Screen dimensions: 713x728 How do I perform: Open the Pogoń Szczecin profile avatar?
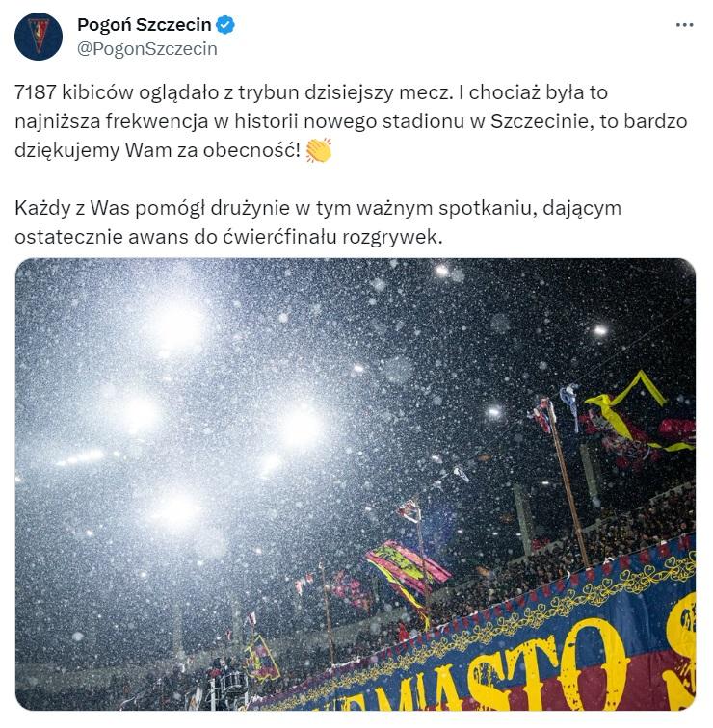pyautogui.click(x=39, y=37)
